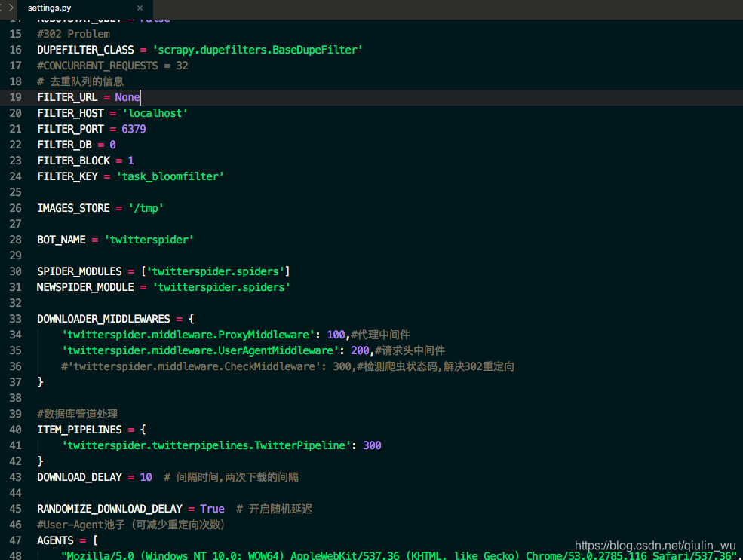The width and height of the screenshot is (743, 560).
Task: Click the 6379 port value
Action: click(134, 129)
